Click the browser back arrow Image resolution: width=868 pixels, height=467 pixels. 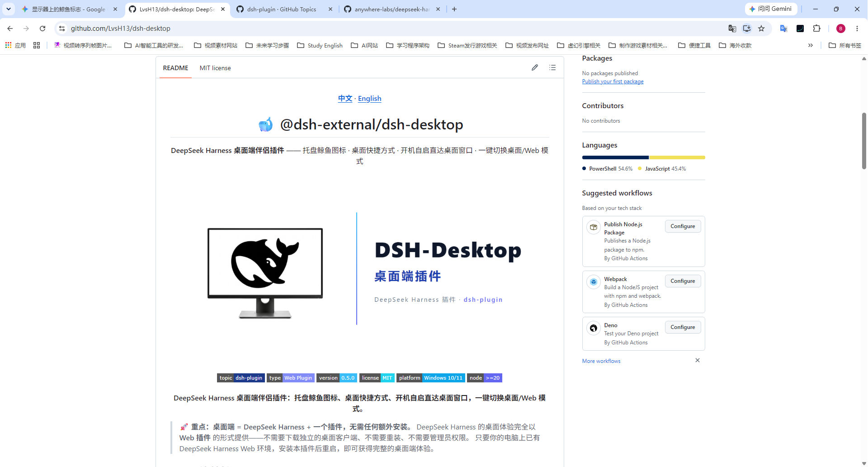point(10,29)
